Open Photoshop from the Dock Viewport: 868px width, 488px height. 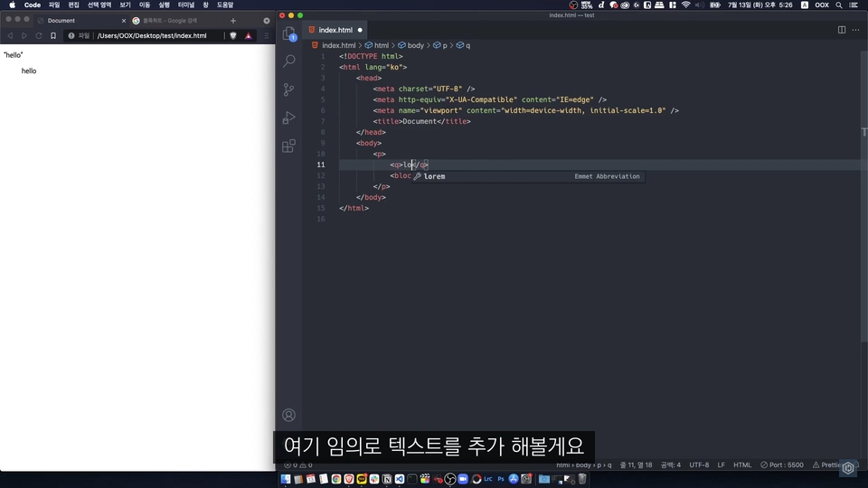pyautogui.click(x=500, y=479)
